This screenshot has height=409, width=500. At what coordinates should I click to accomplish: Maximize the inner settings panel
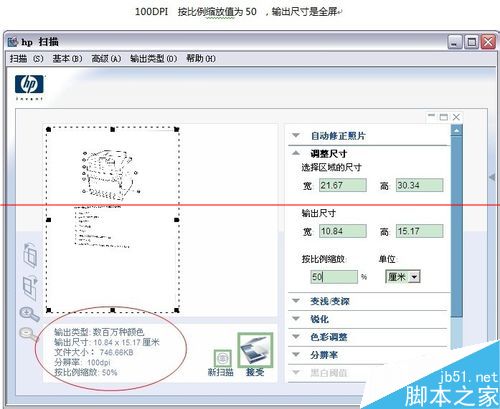click(444, 117)
